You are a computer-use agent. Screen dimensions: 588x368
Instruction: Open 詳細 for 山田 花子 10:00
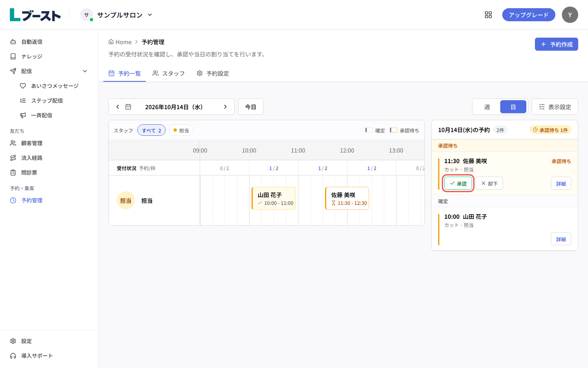(561, 239)
